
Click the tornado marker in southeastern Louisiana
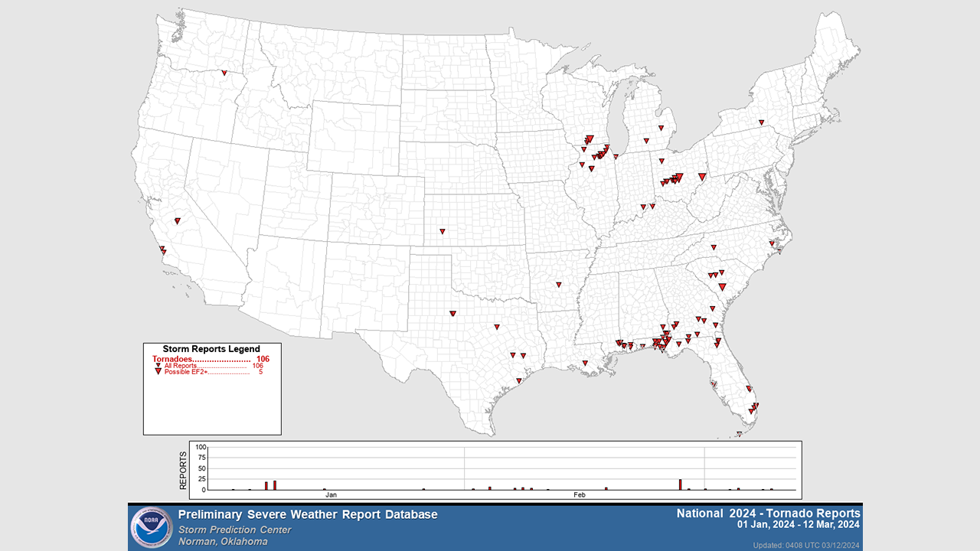[585, 363]
